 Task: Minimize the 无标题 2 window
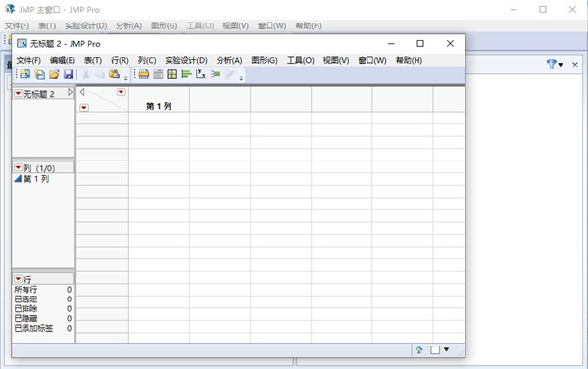[391, 44]
